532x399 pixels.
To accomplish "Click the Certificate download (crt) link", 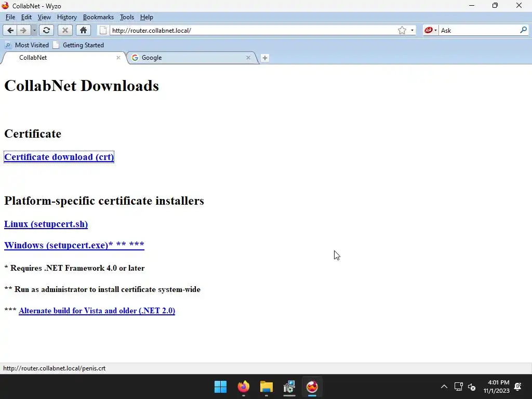I will pos(59,157).
